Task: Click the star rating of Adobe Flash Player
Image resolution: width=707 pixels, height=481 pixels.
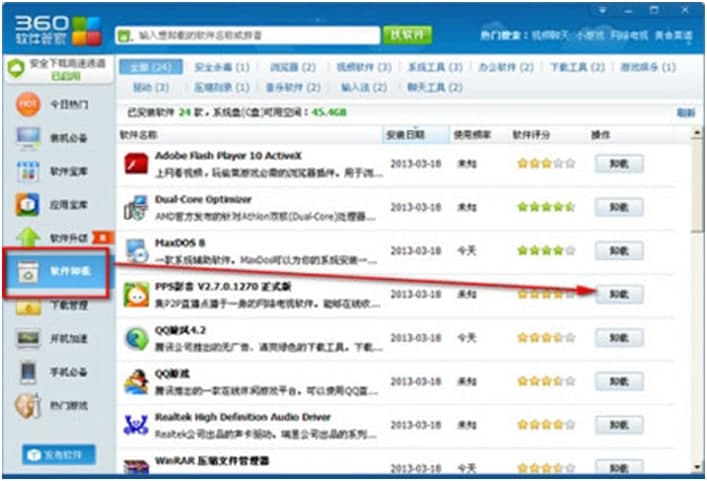Action: click(546, 164)
